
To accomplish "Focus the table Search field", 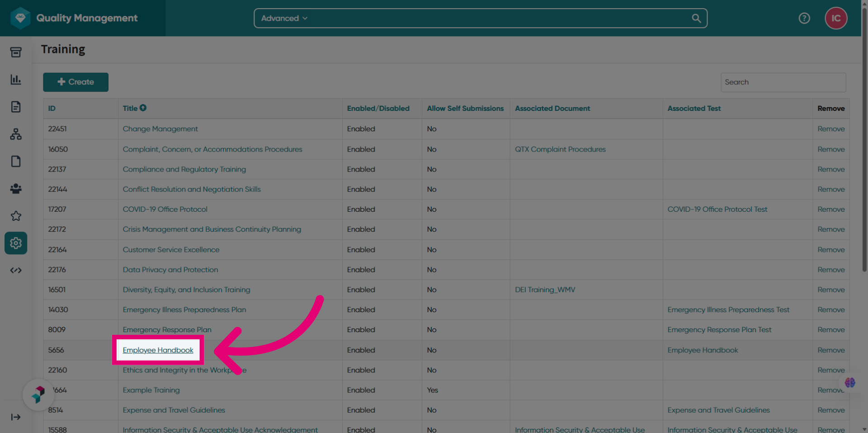I will tap(783, 82).
